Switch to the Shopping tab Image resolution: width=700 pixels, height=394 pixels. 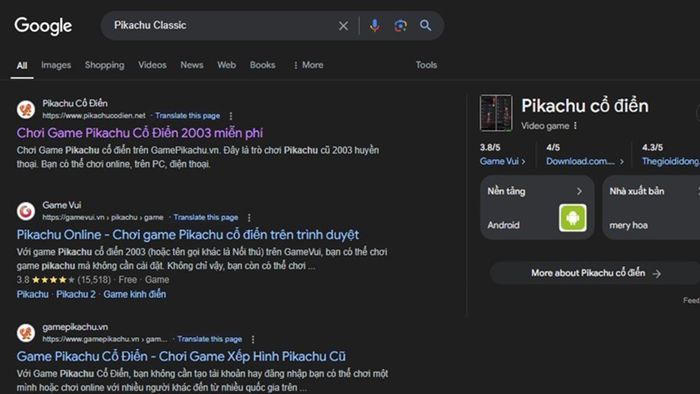click(104, 65)
